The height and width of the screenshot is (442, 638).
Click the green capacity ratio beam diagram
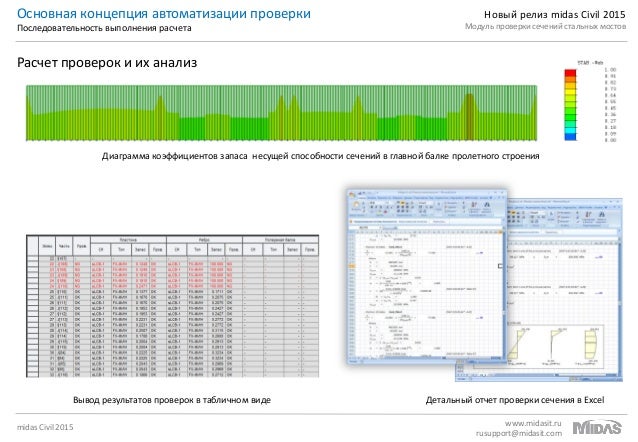(x=282, y=113)
